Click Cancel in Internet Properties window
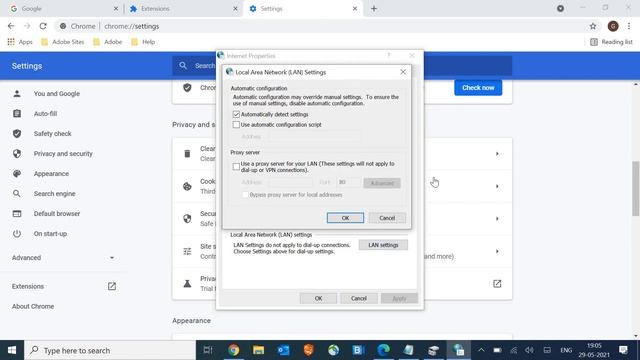The width and height of the screenshot is (640, 360). pos(359,298)
